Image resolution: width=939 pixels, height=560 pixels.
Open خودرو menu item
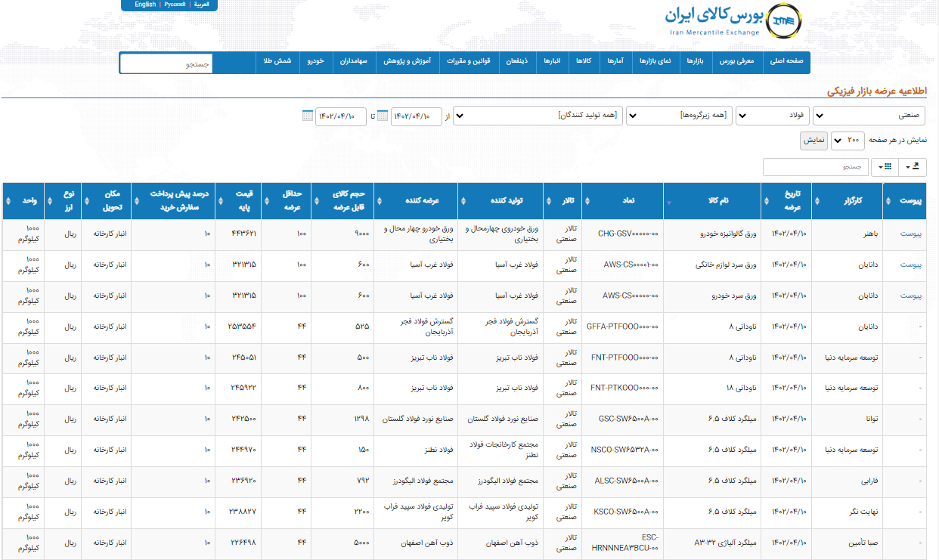pos(315,60)
